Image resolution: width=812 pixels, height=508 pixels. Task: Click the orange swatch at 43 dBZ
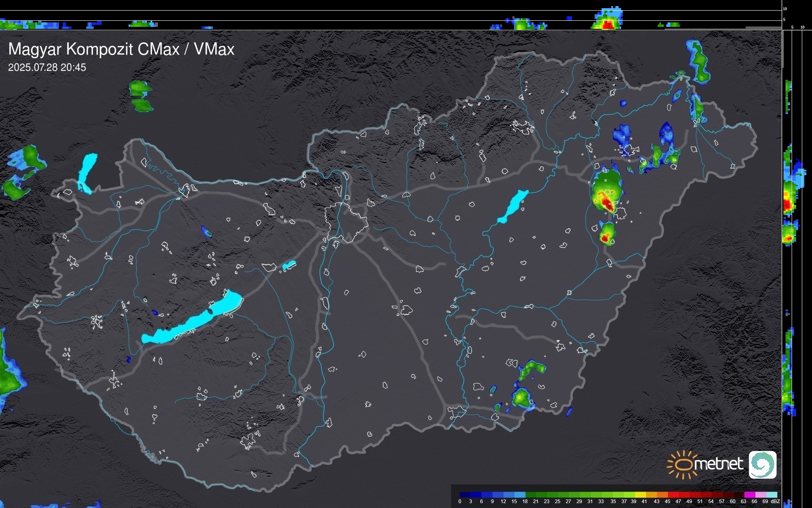tap(662, 495)
